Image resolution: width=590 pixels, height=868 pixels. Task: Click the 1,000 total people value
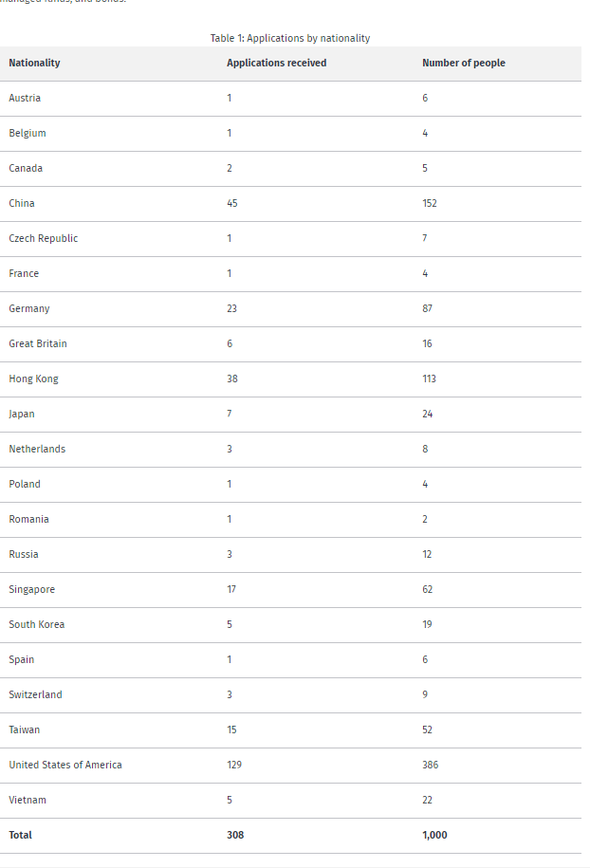[x=434, y=836]
